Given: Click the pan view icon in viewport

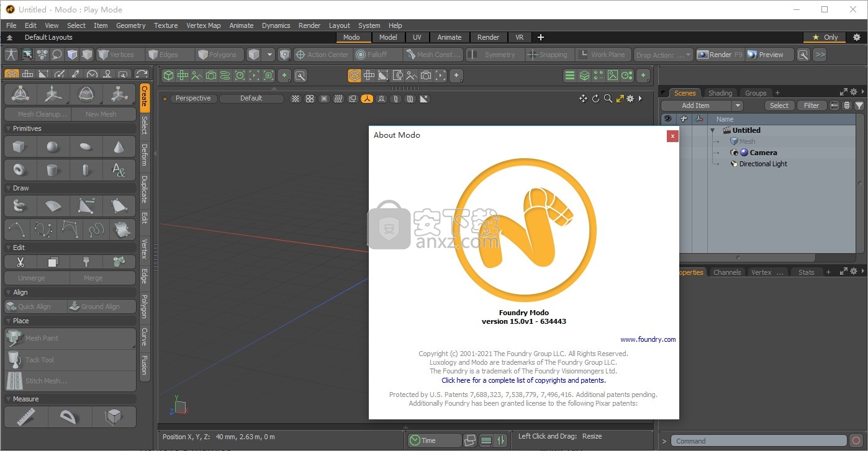Looking at the screenshot, I should tap(583, 99).
